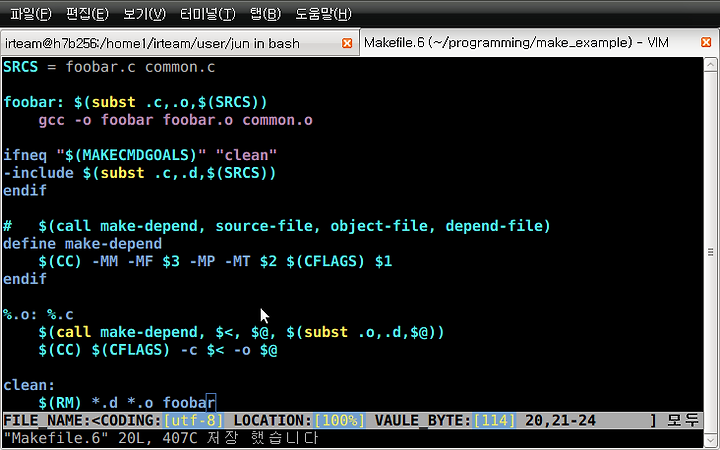Click the '$(CC) -MM -MF $3 -MP' line
This screenshot has width=720, height=450.
coord(215,261)
